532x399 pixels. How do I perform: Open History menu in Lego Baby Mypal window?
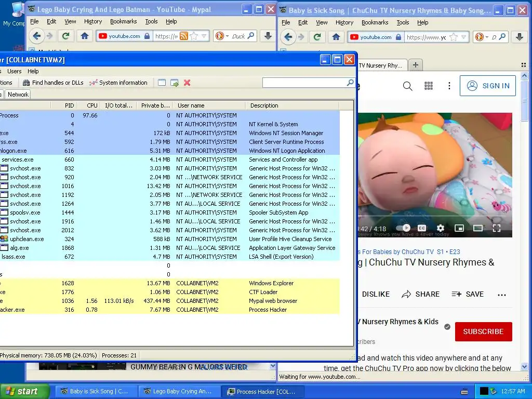click(93, 21)
